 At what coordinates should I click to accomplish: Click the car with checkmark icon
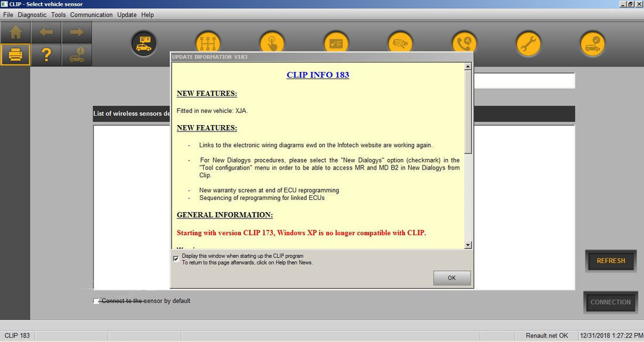592,44
